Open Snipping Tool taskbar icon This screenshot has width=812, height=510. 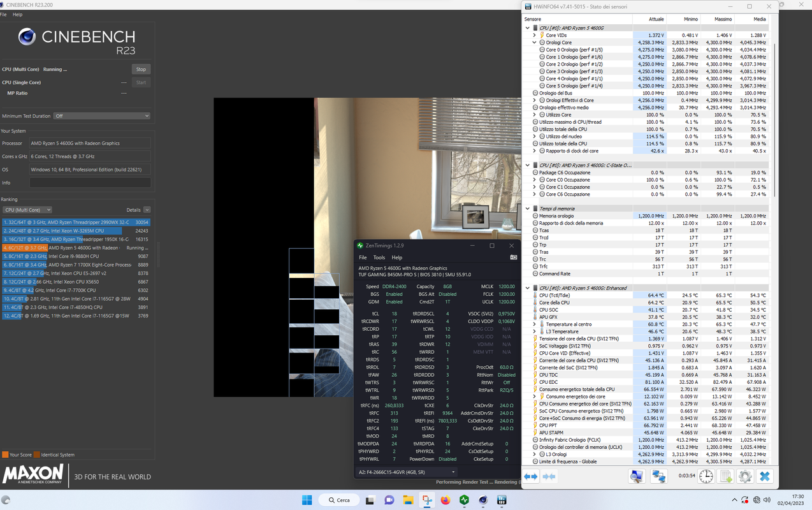pyautogui.click(x=427, y=500)
